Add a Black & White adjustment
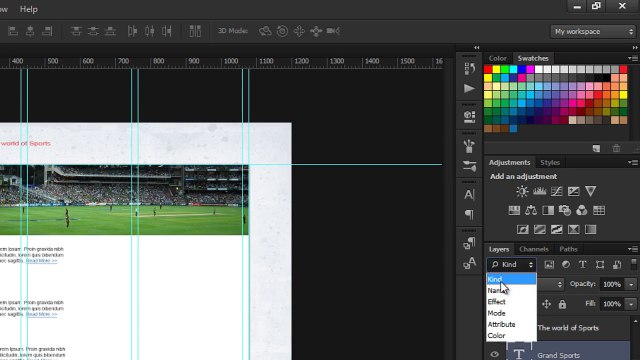640x360 pixels. 548,211
